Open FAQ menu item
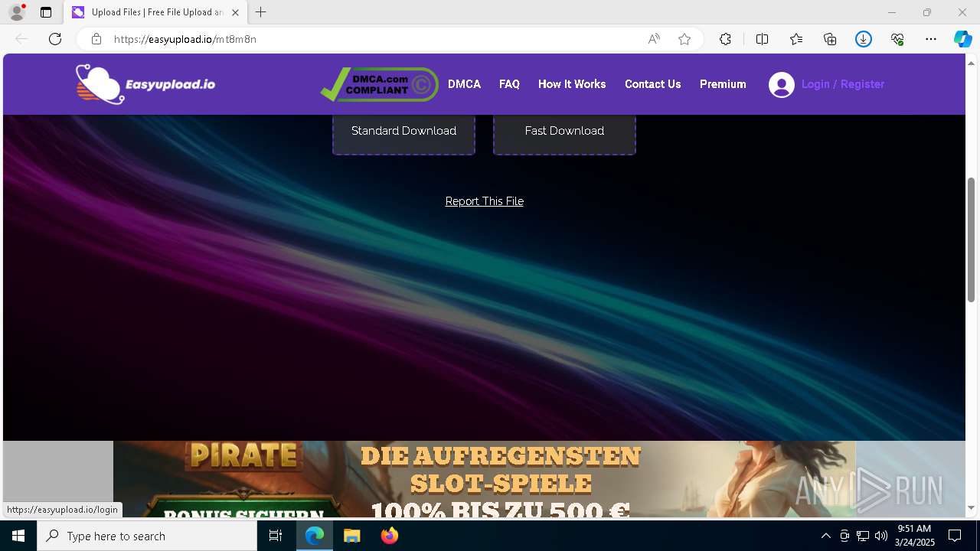 pos(509,84)
